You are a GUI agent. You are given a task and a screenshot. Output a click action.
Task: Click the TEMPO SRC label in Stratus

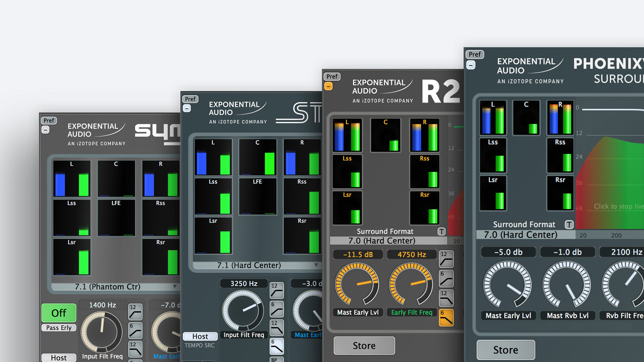click(x=200, y=346)
